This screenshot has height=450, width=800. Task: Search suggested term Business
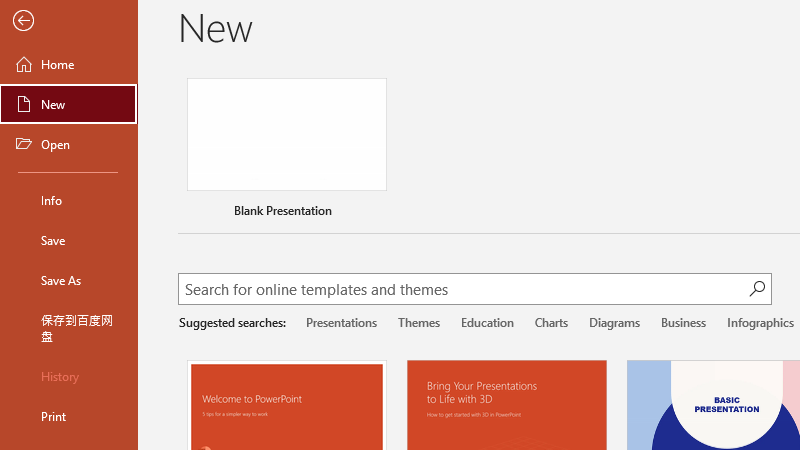tap(683, 323)
